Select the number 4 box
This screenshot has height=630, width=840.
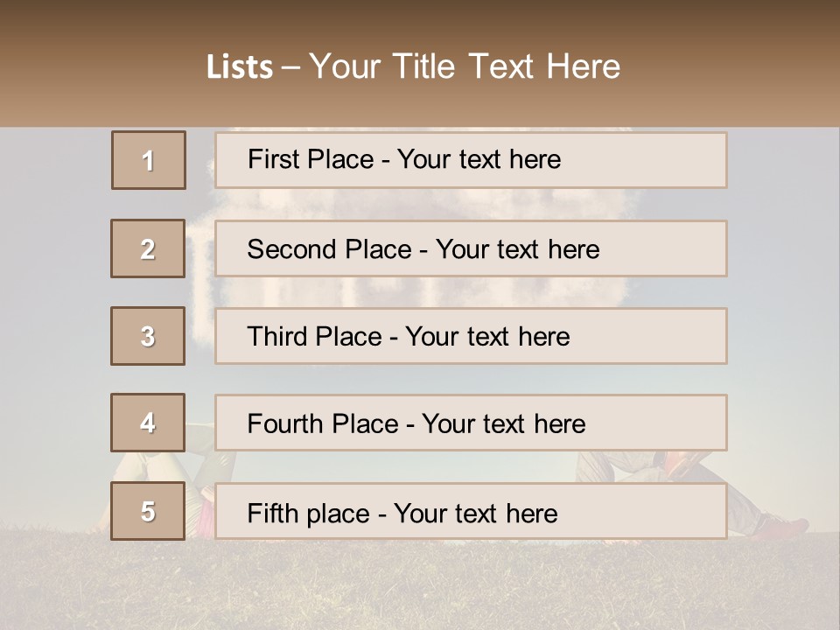pyautogui.click(x=148, y=423)
